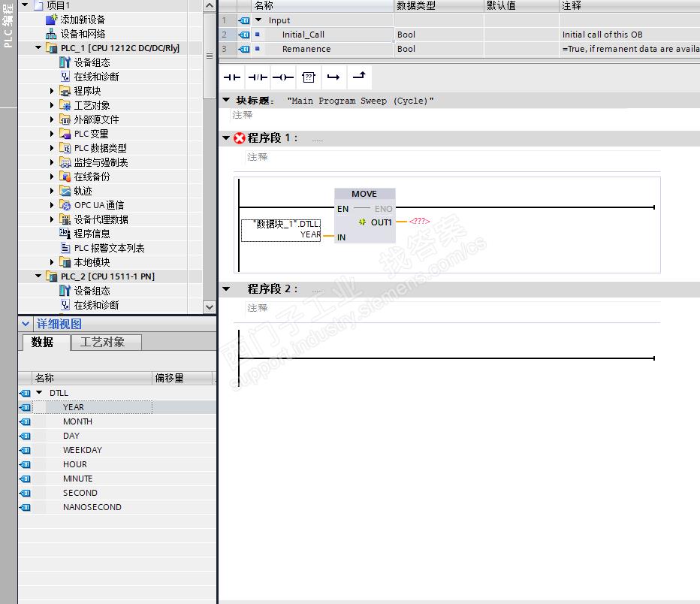Click the error icon on 程序段 1
This screenshot has height=604, width=700.
(240, 138)
